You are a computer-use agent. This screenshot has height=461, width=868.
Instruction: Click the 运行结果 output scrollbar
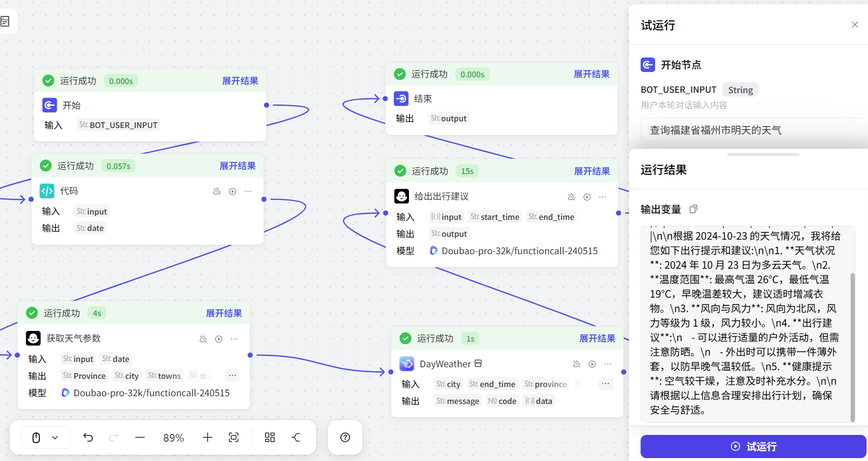pyautogui.click(x=853, y=346)
